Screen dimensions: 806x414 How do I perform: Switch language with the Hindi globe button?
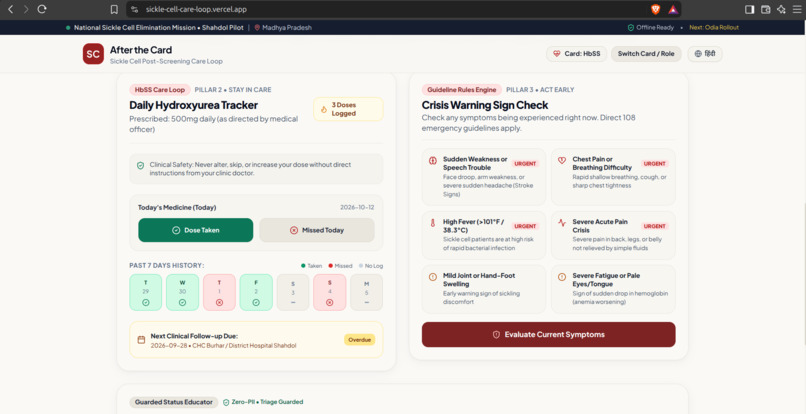coord(705,53)
